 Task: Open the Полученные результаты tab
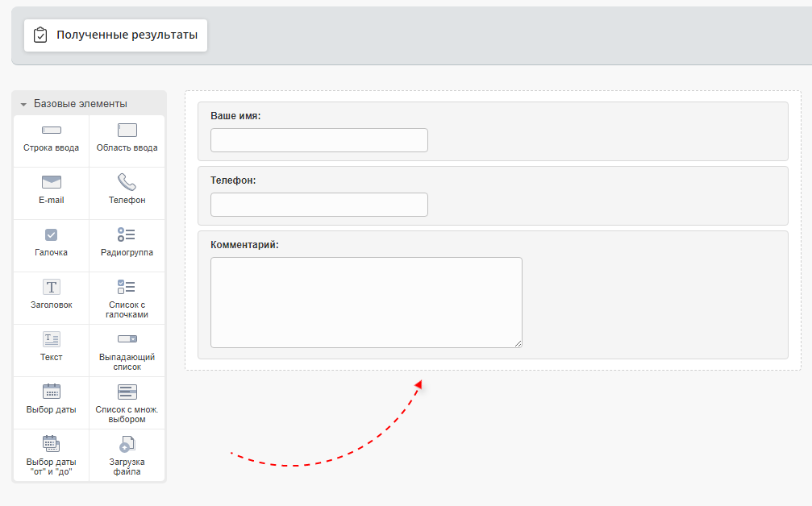click(115, 35)
